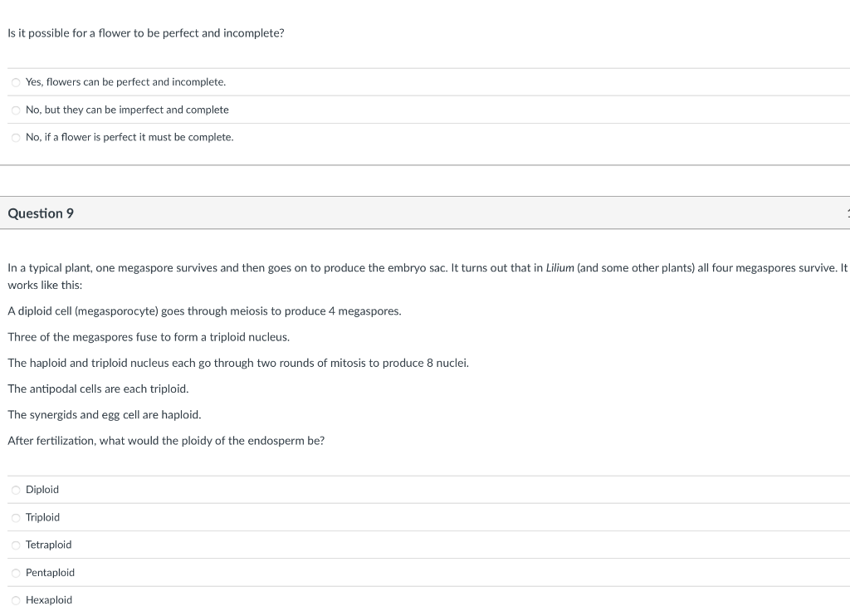This screenshot has width=850, height=616.
Task: Click the 'Three of the megaspores fuse' sentence
Action: (149, 337)
